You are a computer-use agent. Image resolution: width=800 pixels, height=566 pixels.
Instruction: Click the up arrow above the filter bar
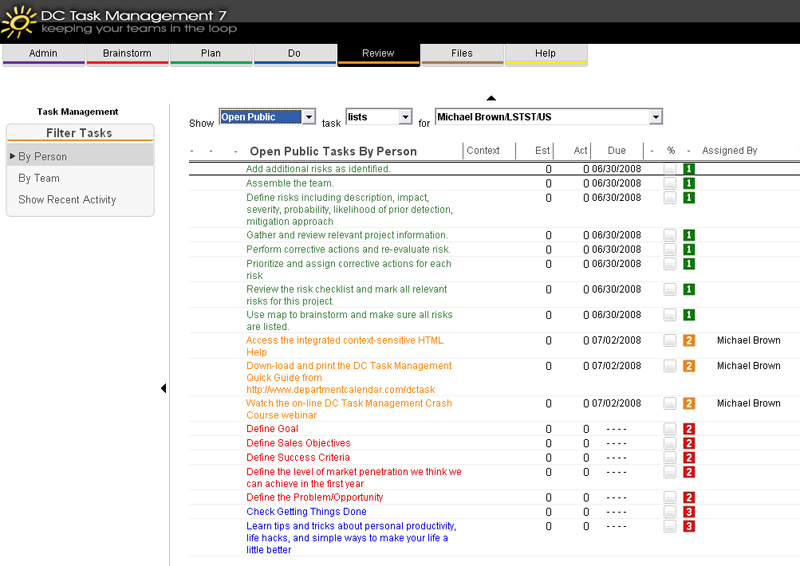click(x=491, y=98)
